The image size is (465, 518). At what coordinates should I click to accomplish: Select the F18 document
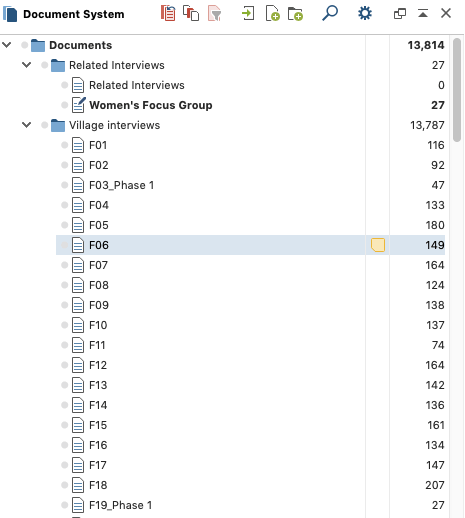(98, 485)
